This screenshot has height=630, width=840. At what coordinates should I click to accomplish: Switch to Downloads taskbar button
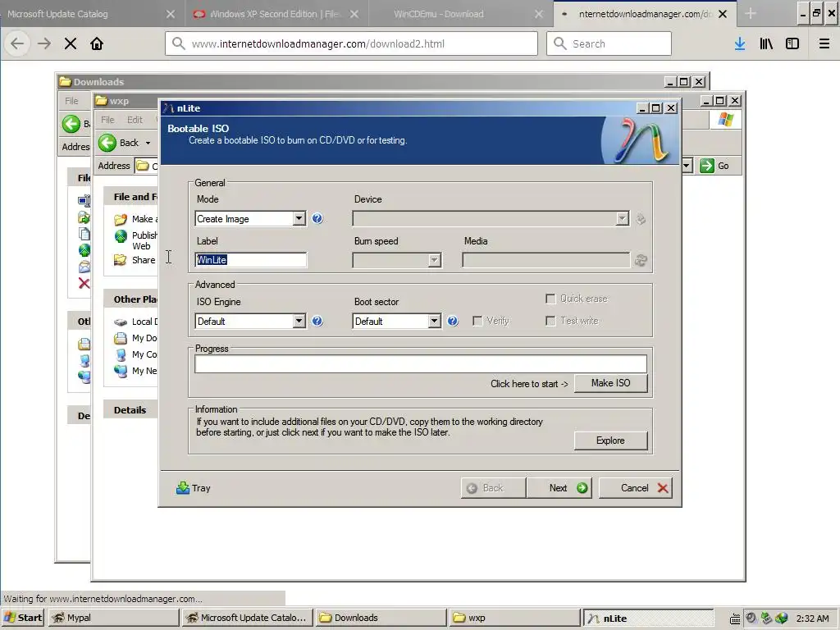tap(381, 618)
